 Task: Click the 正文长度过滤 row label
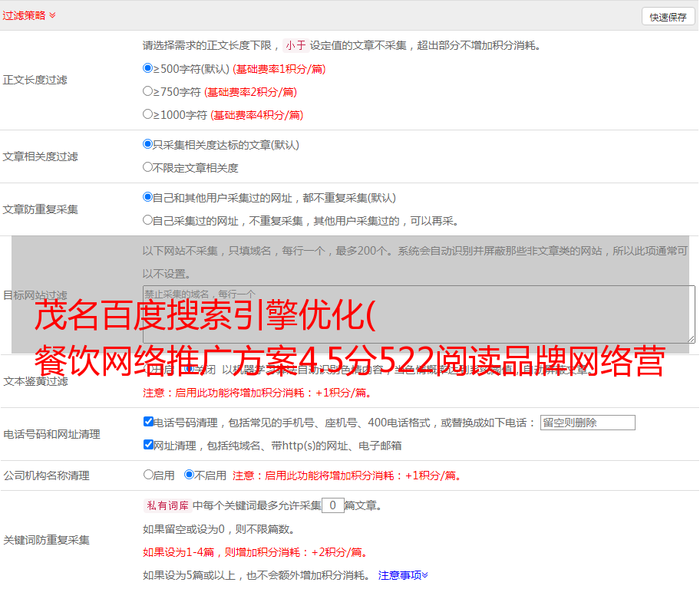(35, 80)
